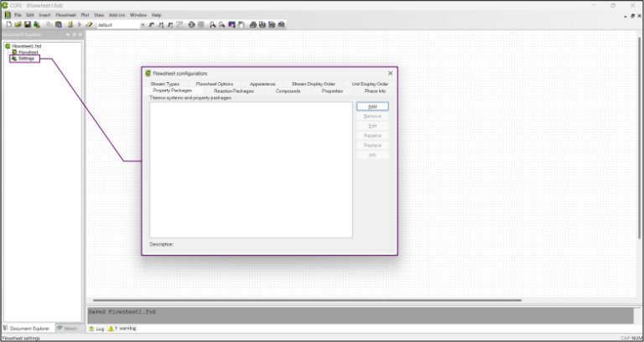Viewport: 644px width, 342px height.
Task: Switch to the Properties tab
Action: click(332, 91)
